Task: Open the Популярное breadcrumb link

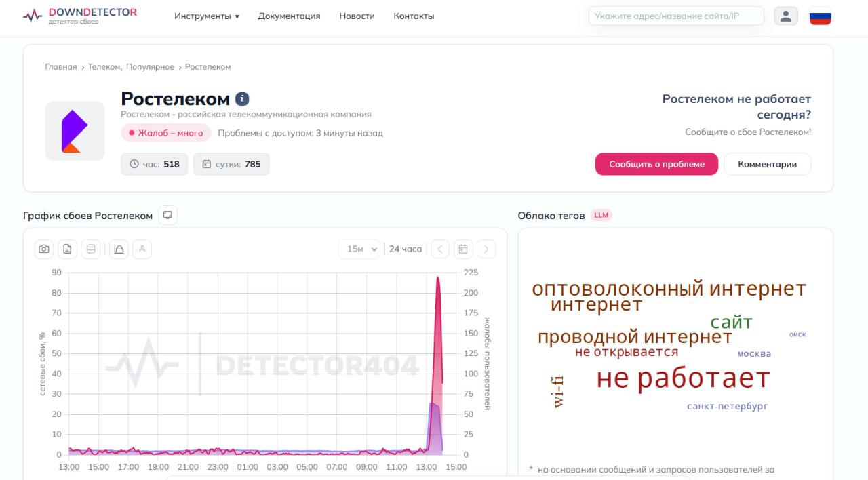Action: tap(150, 67)
